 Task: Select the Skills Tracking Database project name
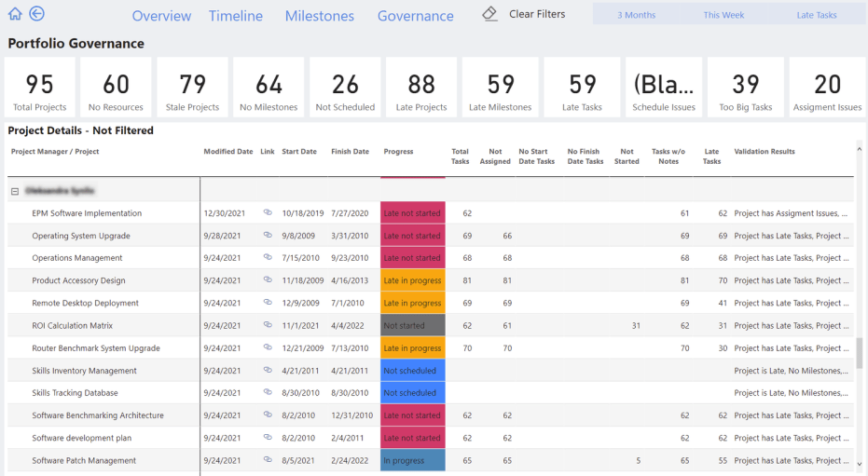(x=75, y=393)
